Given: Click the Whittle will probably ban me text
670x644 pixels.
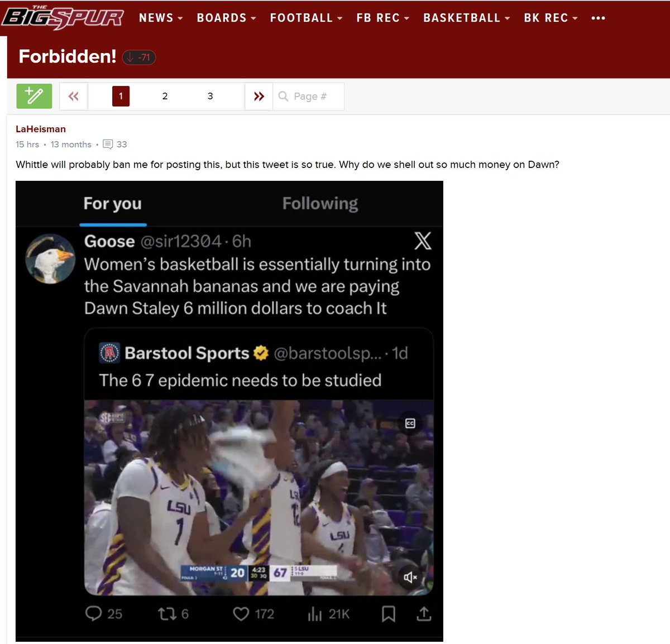Looking at the screenshot, I should click(288, 164).
